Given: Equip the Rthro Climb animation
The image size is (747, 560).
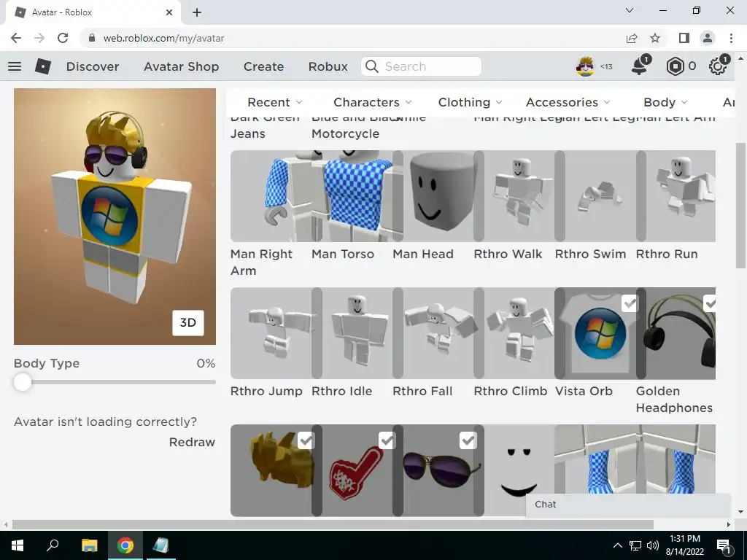Looking at the screenshot, I should coord(514,332).
